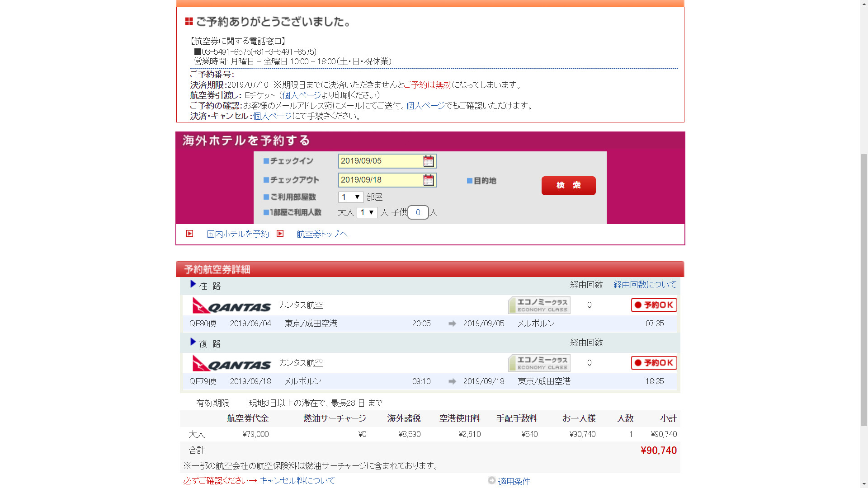Click the arrow icon beside 適用条件
This screenshot has height=488, width=868.
click(x=492, y=480)
